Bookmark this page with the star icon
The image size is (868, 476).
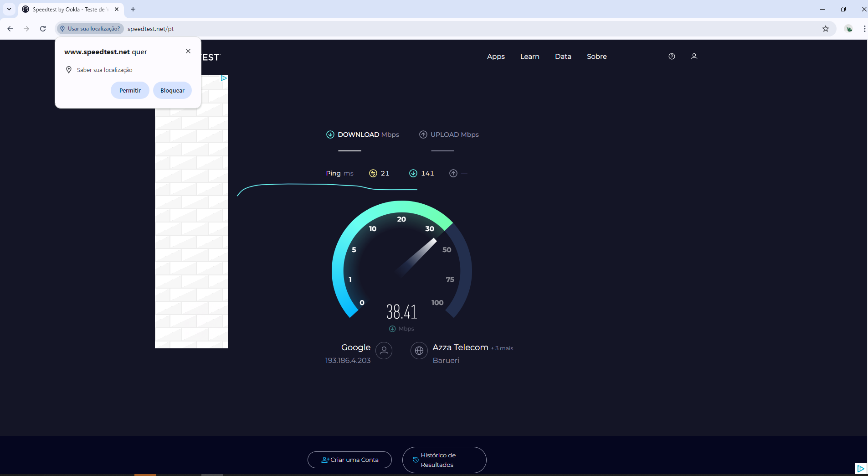(826, 29)
